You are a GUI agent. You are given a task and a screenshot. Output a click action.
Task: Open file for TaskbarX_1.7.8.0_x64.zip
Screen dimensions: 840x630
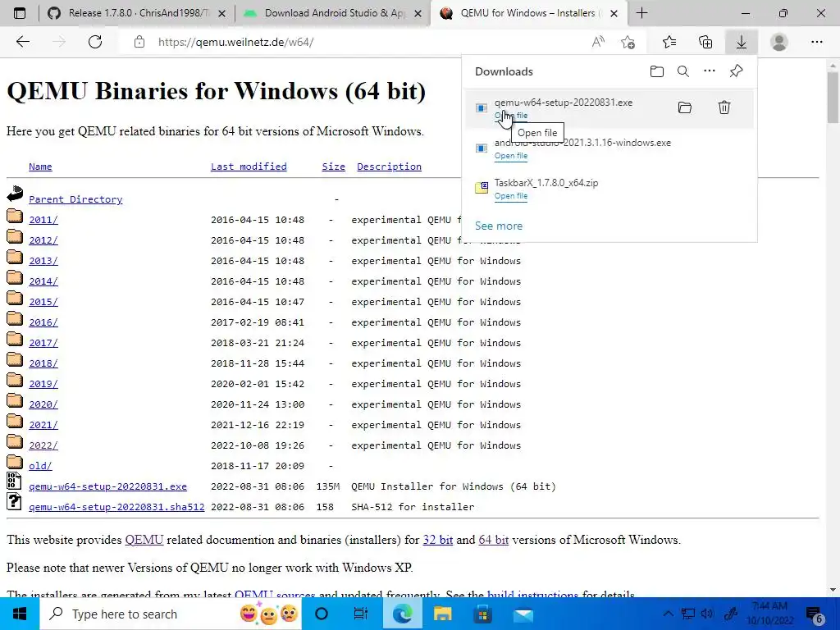pos(510,196)
